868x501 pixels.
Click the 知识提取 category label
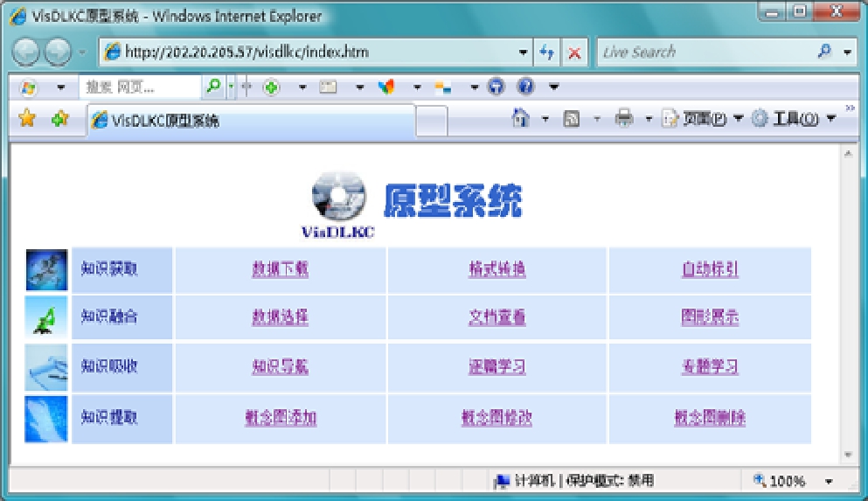[109, 417]
